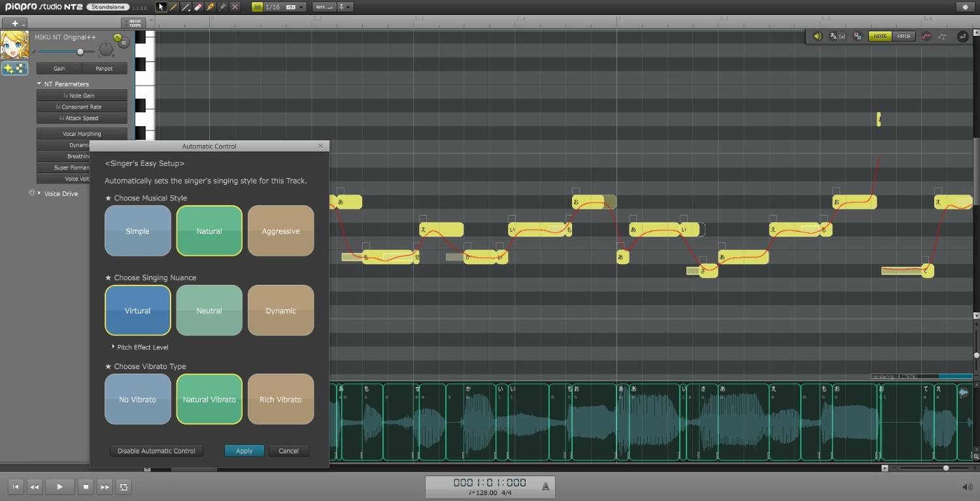Click the MIKU track volume slider
Screen dimensions: 980x501
point(80,52)
